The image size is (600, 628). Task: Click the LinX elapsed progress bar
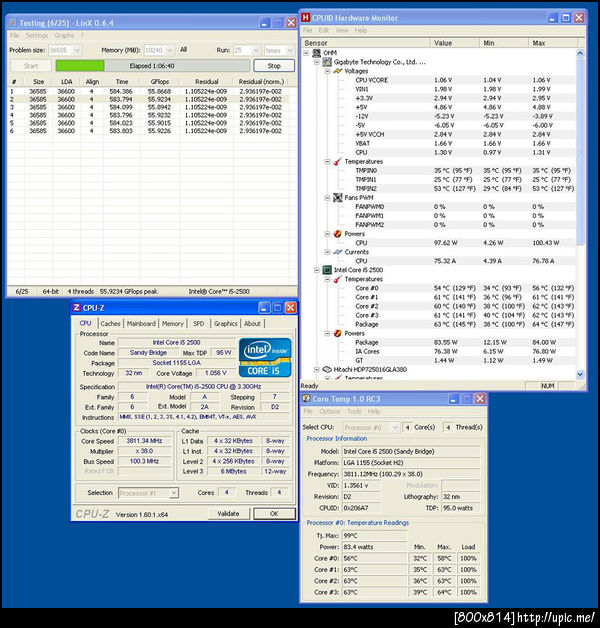pos(153,66)
